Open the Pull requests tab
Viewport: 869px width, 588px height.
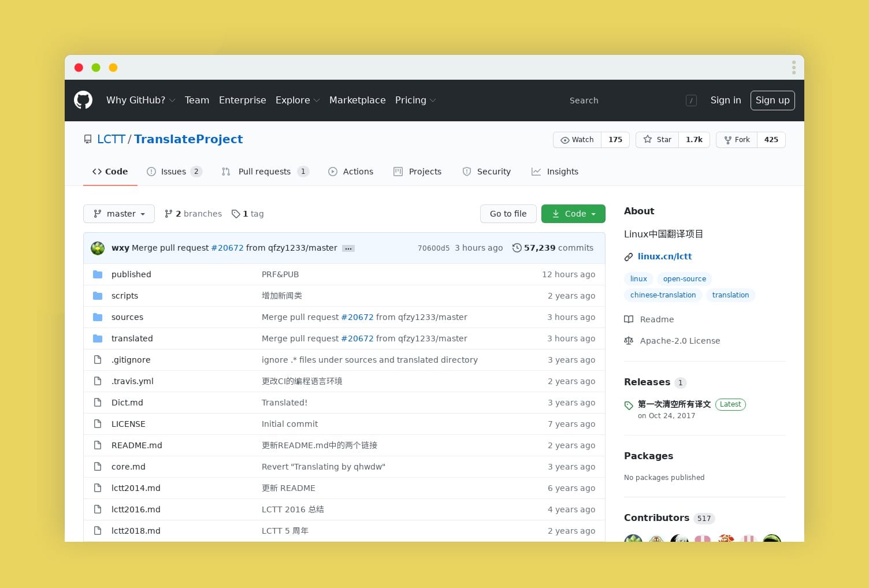264,172
